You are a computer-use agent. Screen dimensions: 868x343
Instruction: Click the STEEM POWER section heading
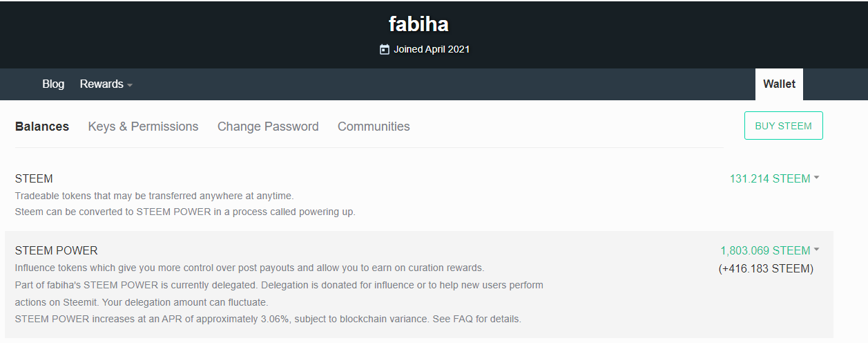pos(57,250)
